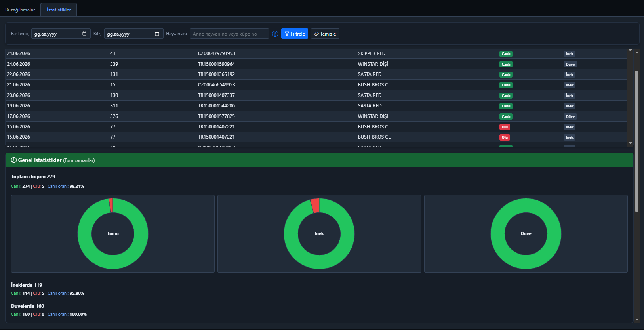Click SASTA RED in the 22.06.2026 row
The image size is (644, 330).
click(370, 74)
